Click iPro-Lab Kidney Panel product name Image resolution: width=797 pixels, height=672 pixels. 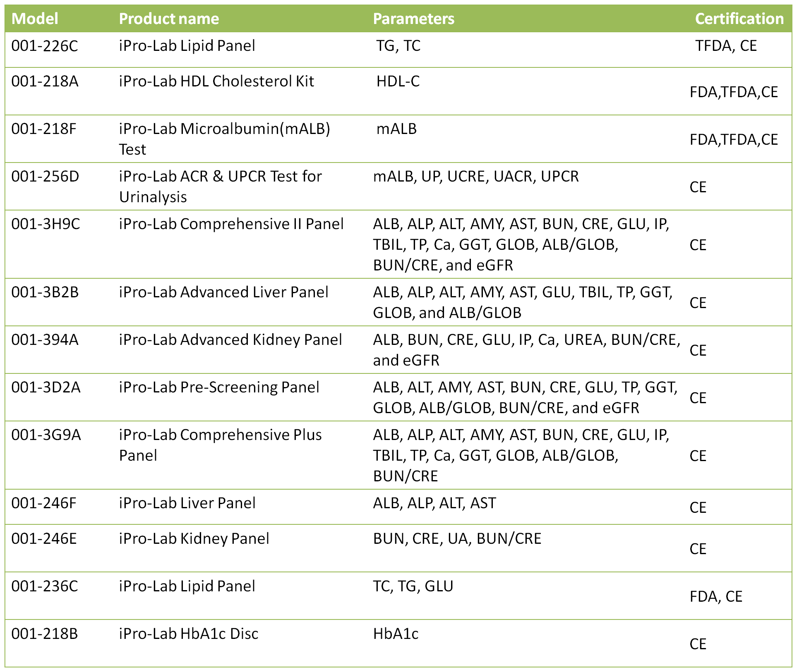[194, 539]
